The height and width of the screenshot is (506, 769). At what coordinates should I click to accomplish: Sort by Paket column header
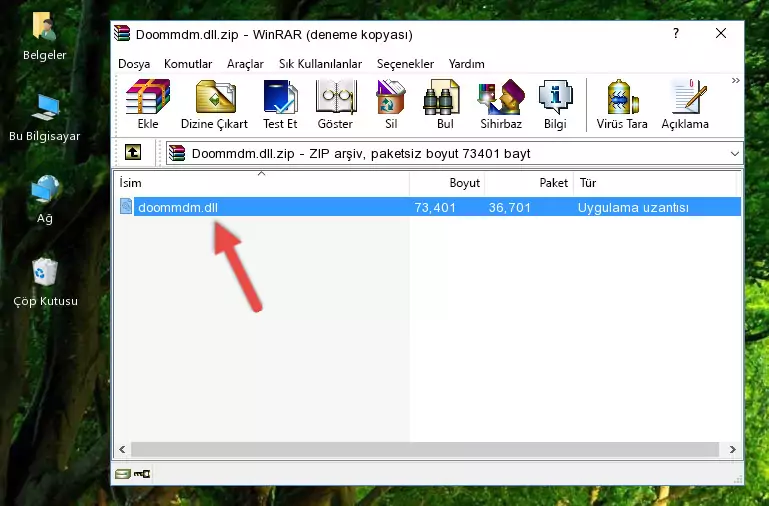click(529, 182)
